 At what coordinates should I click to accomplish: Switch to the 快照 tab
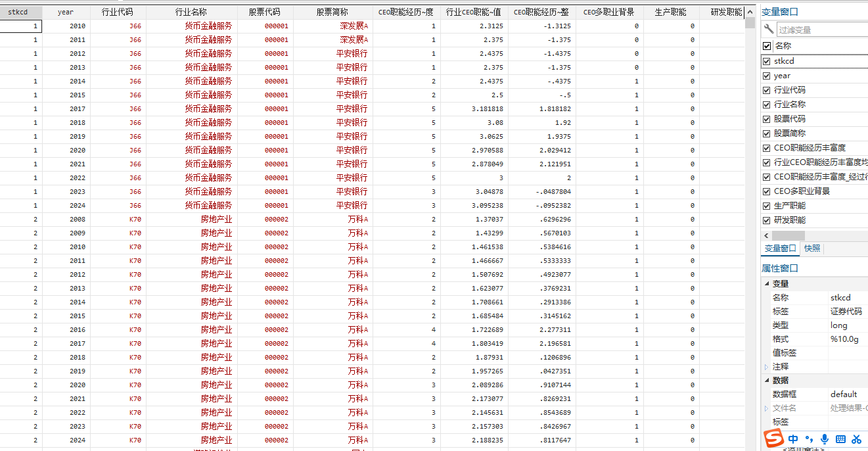(x=812, y=249)
